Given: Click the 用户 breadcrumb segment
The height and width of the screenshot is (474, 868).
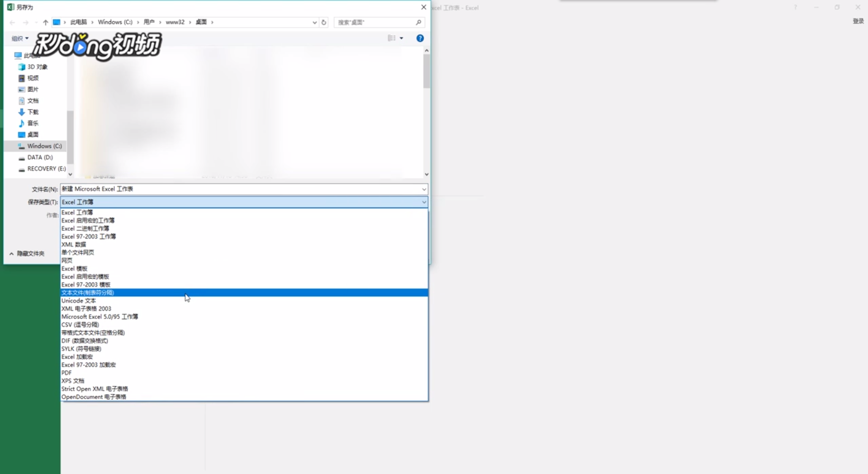Looking at the screenshot, I should [149, 22].
